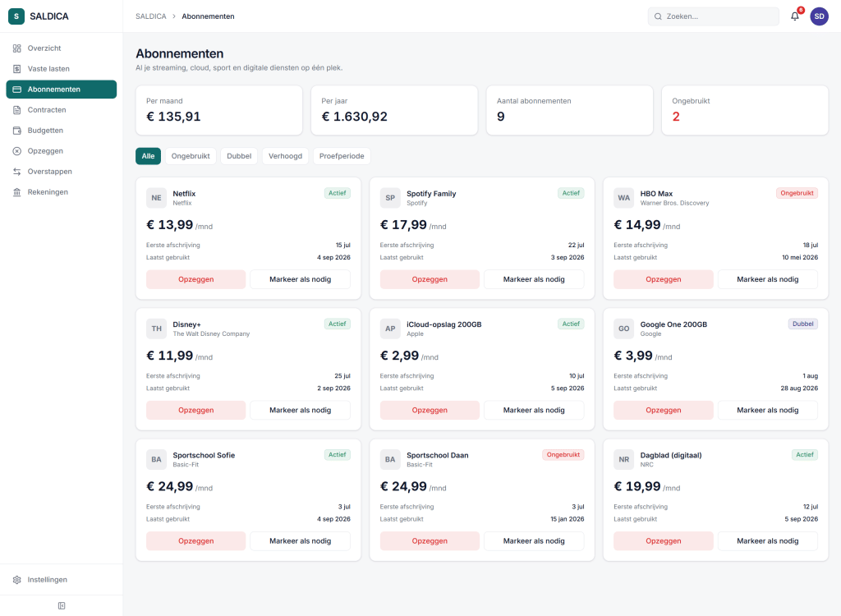Viewport: 841px width, 616px height.
Task: Filter by Dubbel subscriptions
Action: coord(239,156)
